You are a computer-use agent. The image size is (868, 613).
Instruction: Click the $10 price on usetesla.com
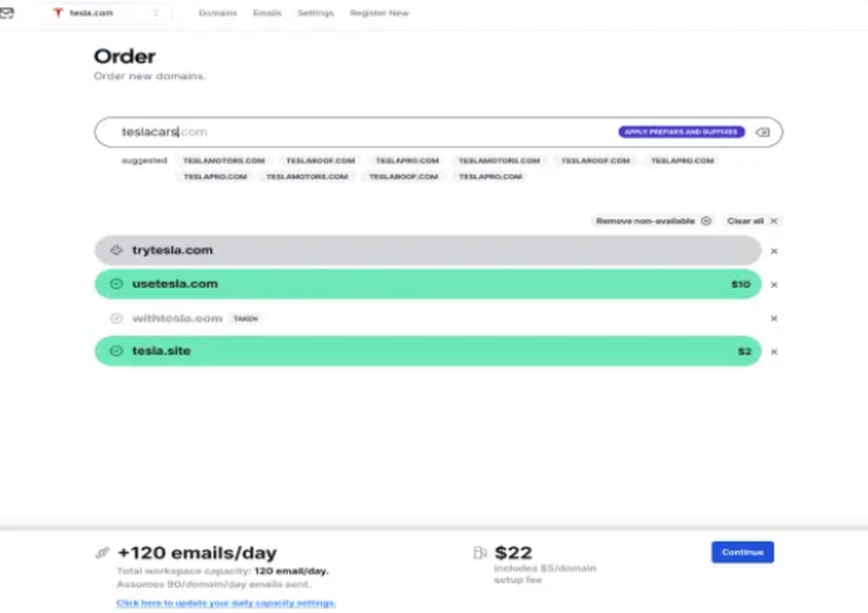point(740,285)
